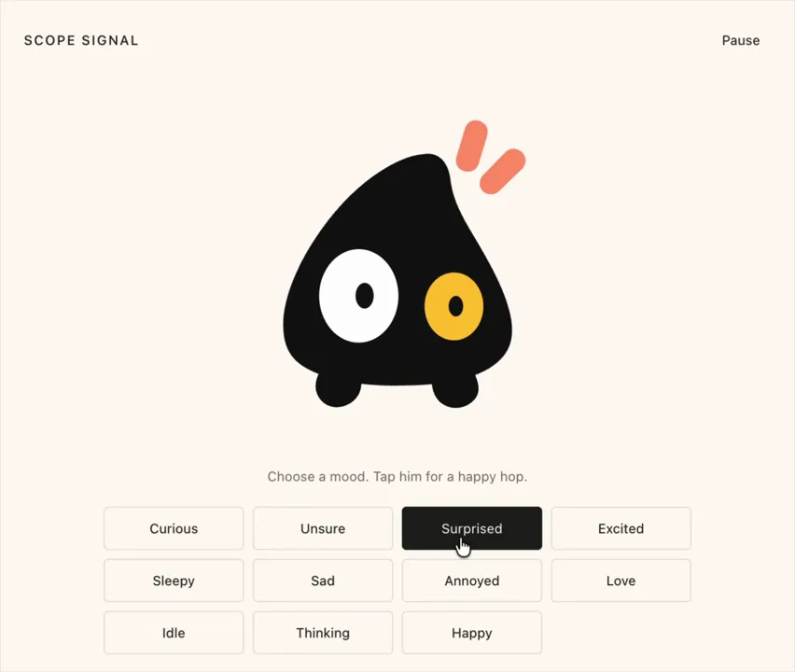
Task: Click the Scope Signal title
Action: click(81, 40)
